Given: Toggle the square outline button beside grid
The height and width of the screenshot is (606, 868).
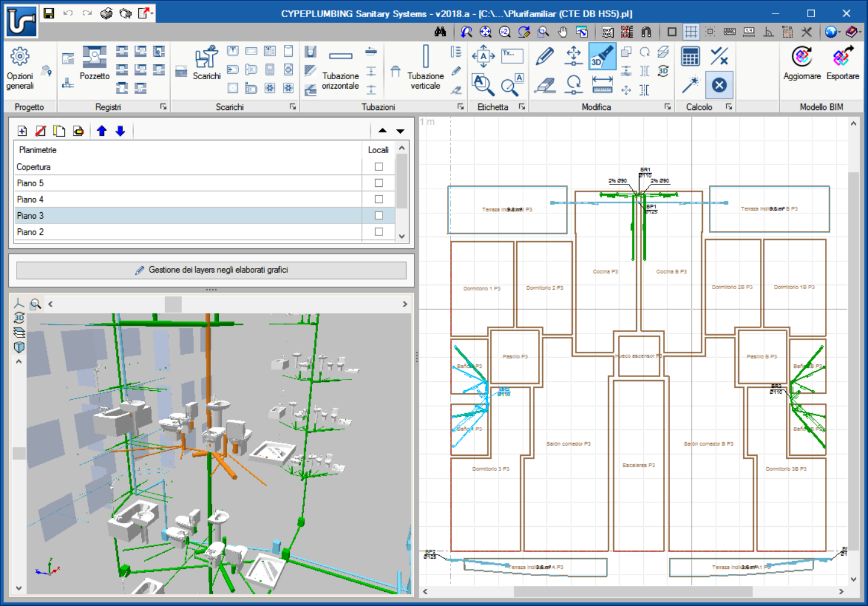Looking at the screenshot, I should click(672, 32).
